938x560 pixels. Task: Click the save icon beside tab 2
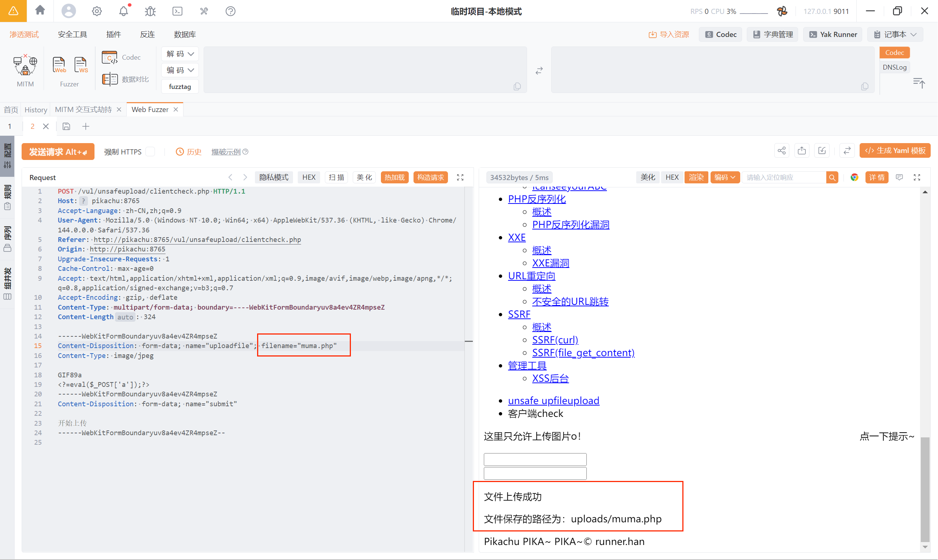[66, 126]
